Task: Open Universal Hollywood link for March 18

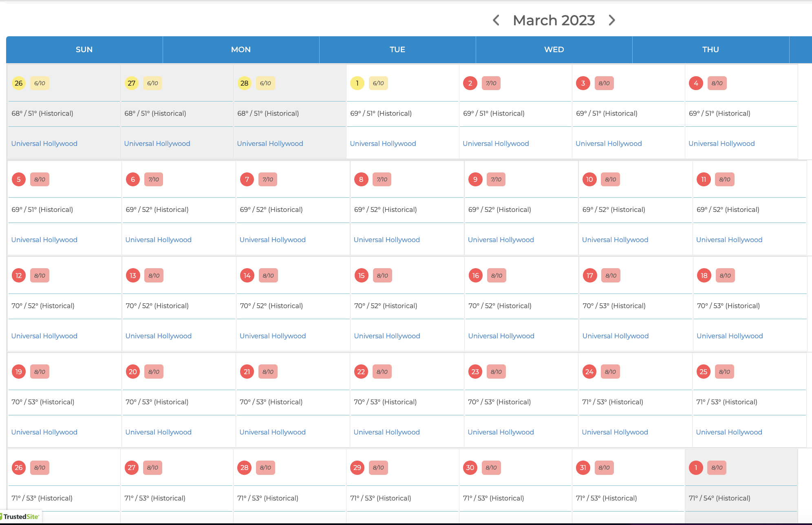Action: click(x=730, y=336)
